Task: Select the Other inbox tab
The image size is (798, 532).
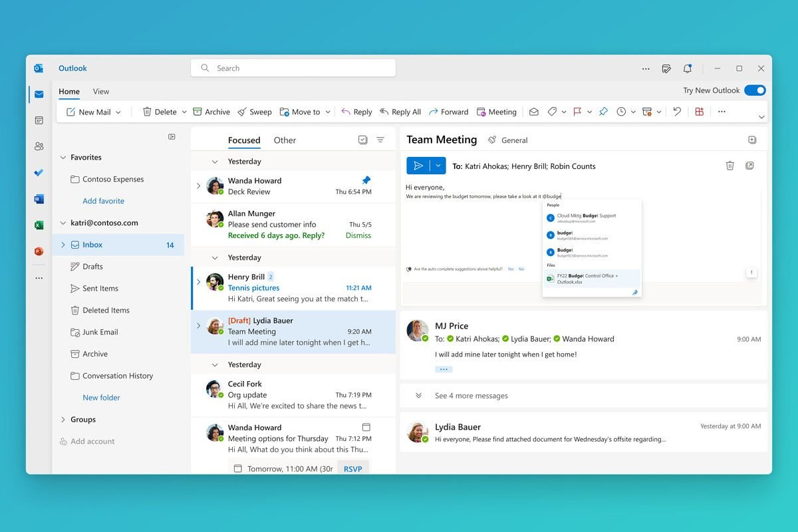Action: (x=285, y=140)
